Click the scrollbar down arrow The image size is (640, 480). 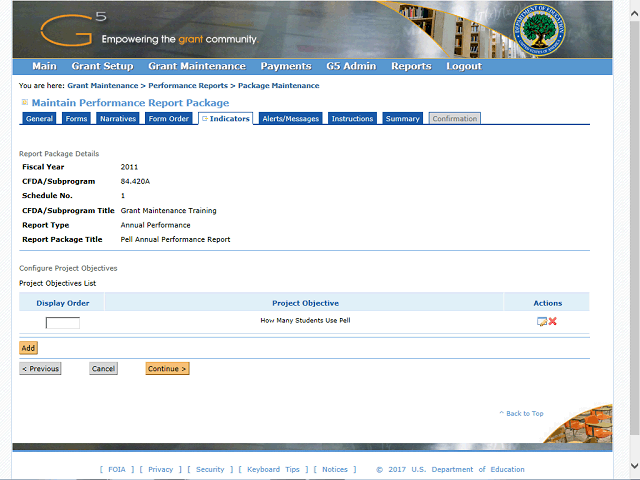634,465
